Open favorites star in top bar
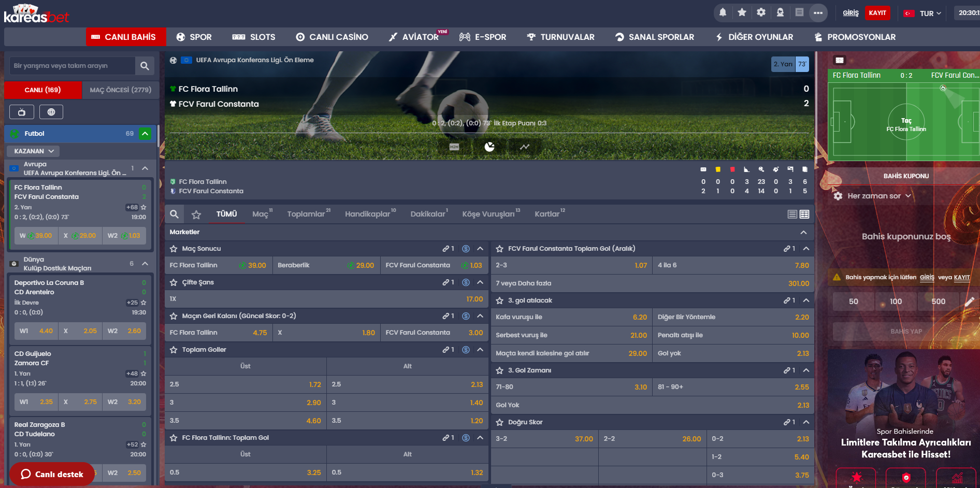Viewport: 980px width, 488px height. (742, 12)
